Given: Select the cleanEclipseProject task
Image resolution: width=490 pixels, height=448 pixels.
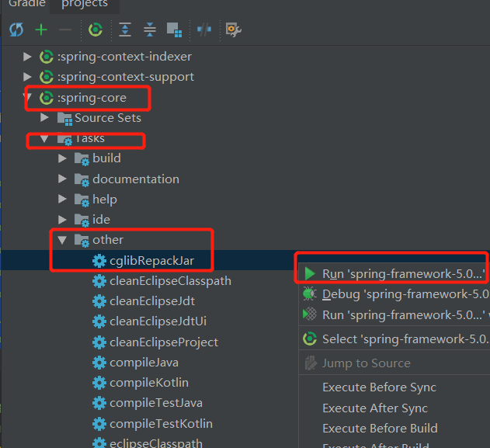Looking at the screenshot, I should [164, 342].
